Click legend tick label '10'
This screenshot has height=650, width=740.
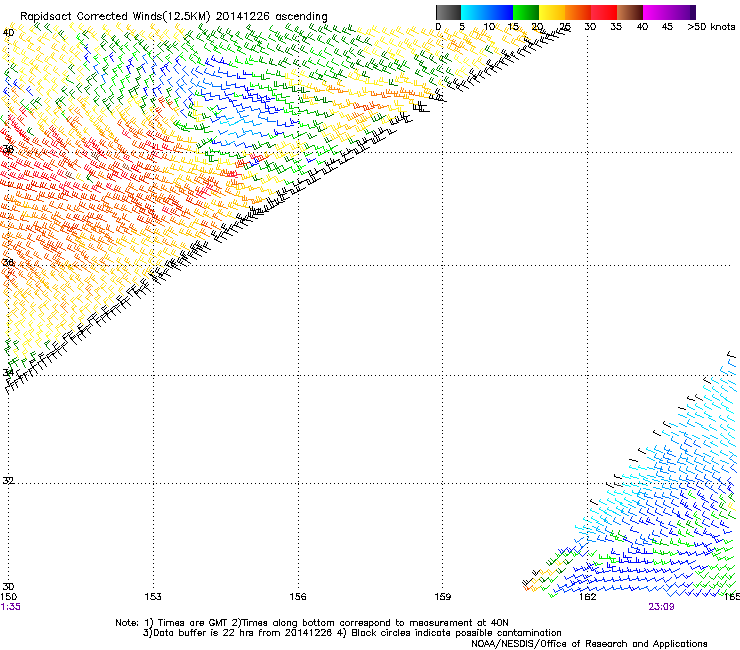coord(489,26)
